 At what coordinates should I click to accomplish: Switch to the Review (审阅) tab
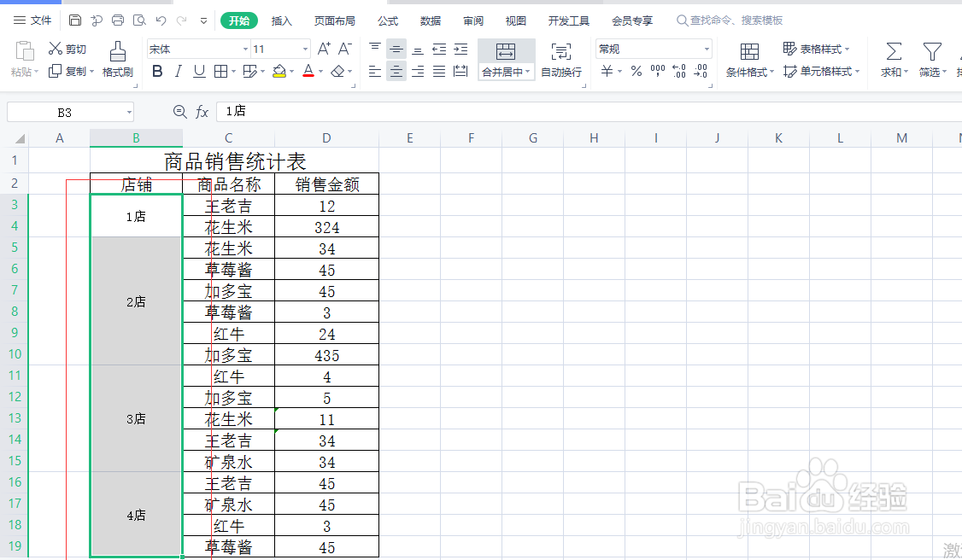[473, 20]
